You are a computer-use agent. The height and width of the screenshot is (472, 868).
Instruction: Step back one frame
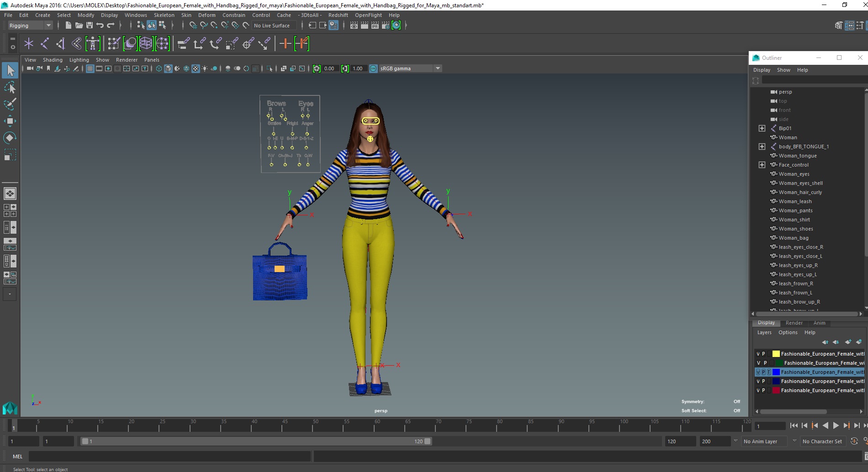(x=804, y=425)
